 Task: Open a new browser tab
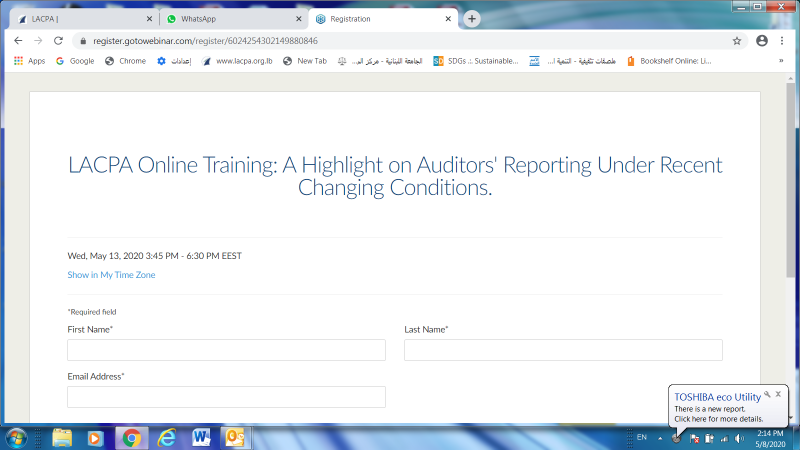point(472,19)
